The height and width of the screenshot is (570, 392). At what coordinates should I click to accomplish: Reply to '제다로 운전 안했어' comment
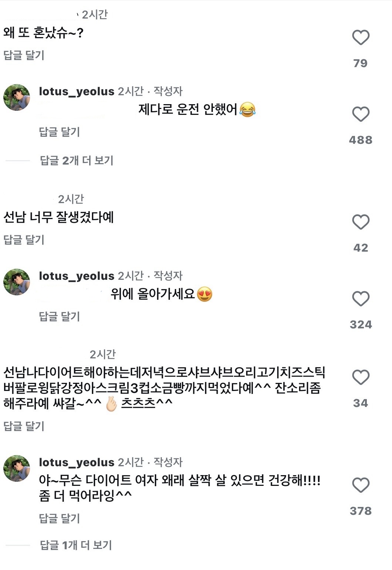59,132
